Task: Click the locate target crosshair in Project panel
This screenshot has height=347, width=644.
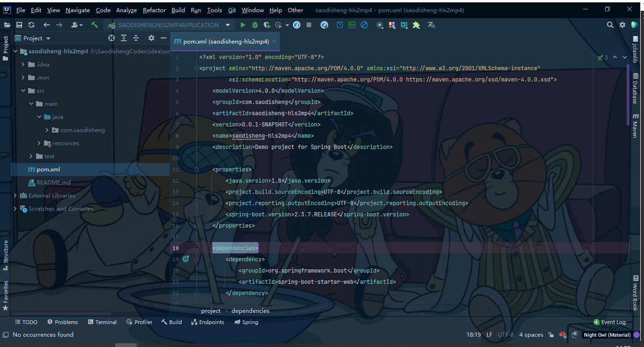Action: pyautogui.click(x=112, y=38)
